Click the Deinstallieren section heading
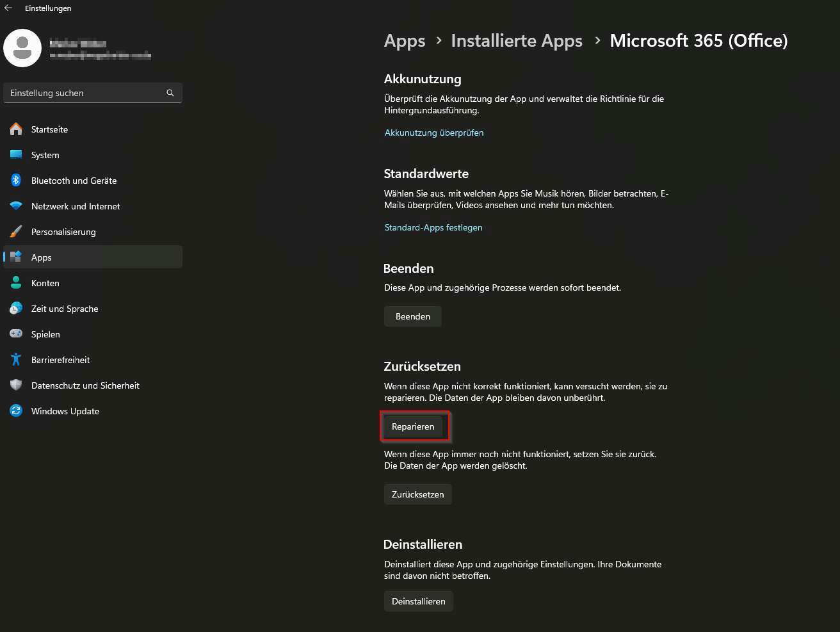The image size is (840, 632). pos(423,544)
